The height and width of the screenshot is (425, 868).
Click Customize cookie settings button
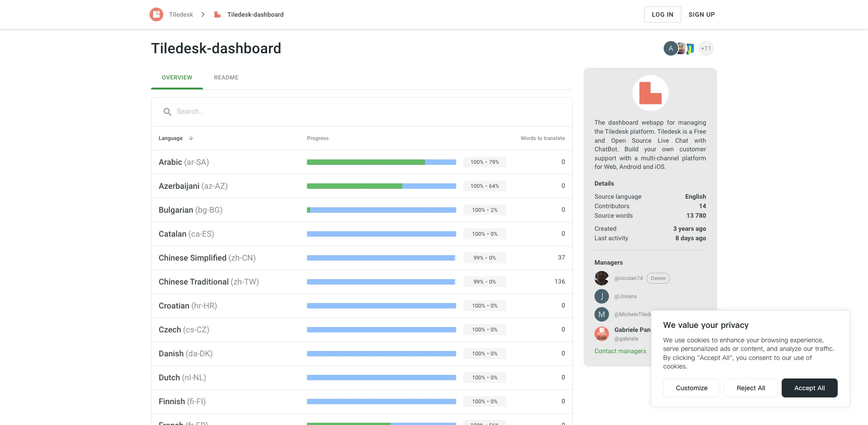pyautogui.click(x=692, y=388)
